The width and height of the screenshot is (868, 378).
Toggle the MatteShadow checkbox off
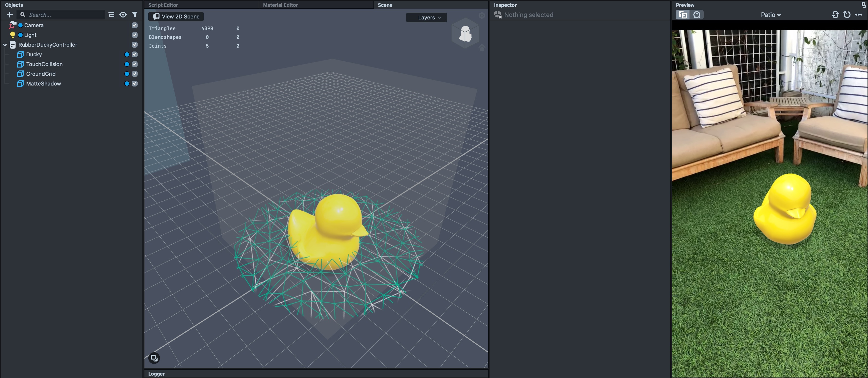click(135, 84)
